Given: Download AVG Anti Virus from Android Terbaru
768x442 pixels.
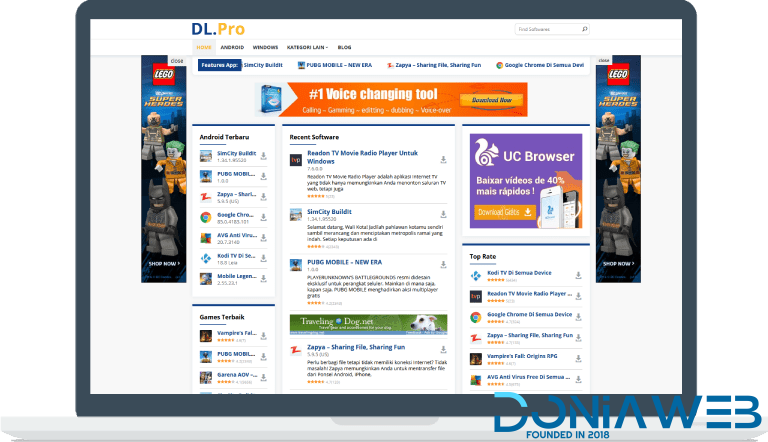Looking at the screenshot, I should (x=264, y=238).
